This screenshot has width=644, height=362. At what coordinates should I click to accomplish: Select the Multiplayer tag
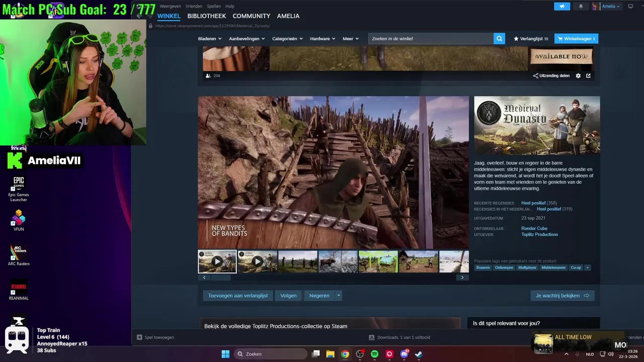pos(527,267)
